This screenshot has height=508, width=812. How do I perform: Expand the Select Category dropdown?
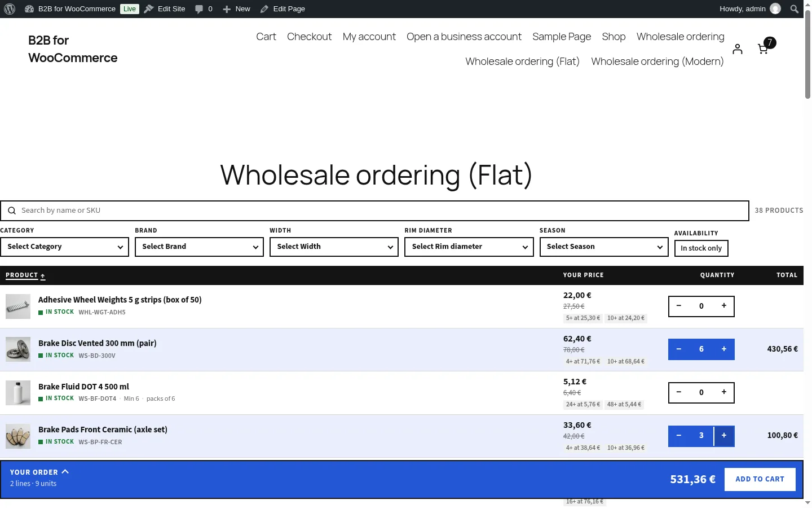[64, 247]
